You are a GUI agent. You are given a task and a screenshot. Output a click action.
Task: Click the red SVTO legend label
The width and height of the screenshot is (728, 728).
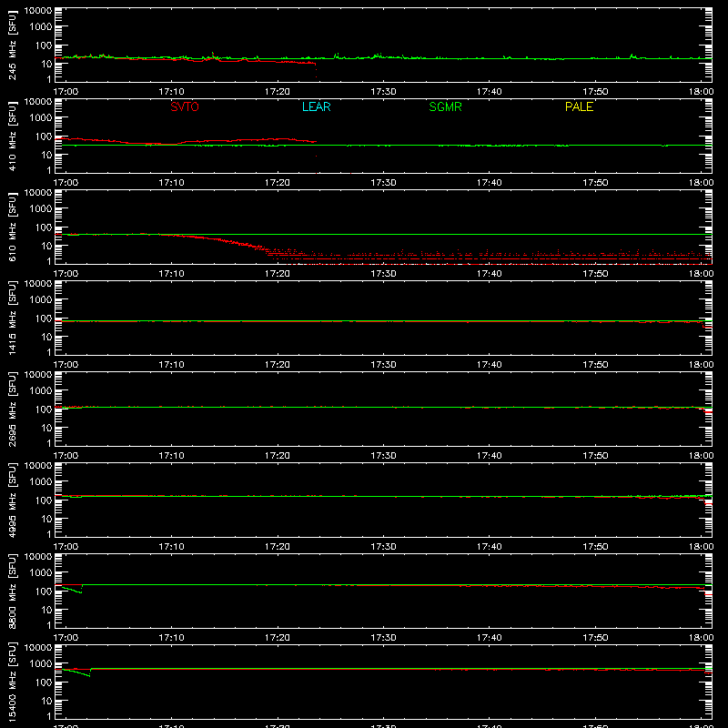185,106
